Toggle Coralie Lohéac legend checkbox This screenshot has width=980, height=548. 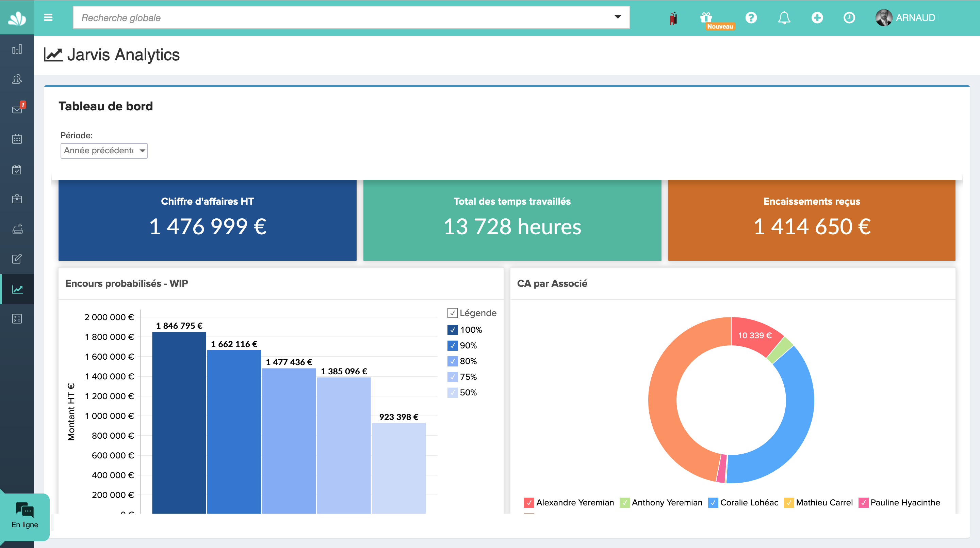point(713,503)
